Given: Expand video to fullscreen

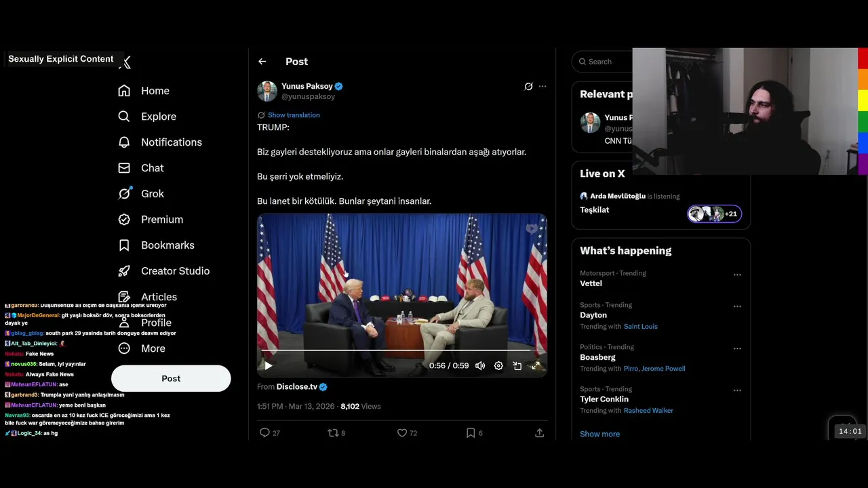Looking at the screenshot, I should pos(535,365).
